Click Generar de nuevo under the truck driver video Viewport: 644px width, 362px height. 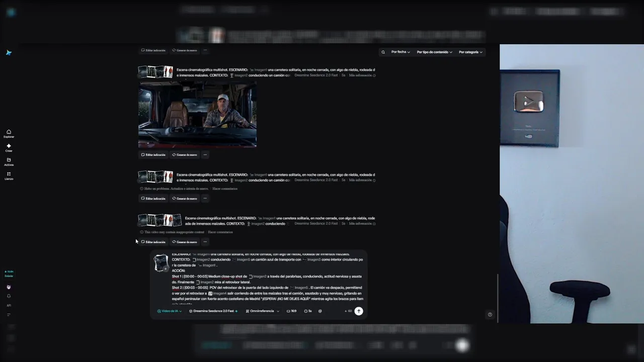pyautogui.click(x=184, y=155)
